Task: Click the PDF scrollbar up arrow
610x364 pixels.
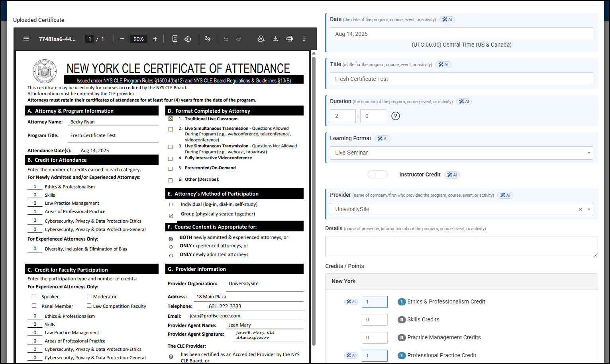Action: pos(314,53)
